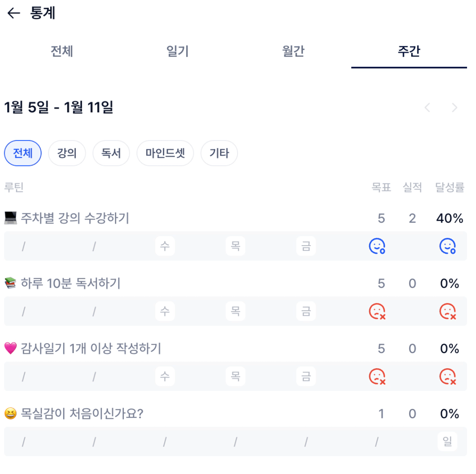Click last red sad face in 감사일기 row
476x474 pixels.
pyautogui.click(x=447, y=376)
